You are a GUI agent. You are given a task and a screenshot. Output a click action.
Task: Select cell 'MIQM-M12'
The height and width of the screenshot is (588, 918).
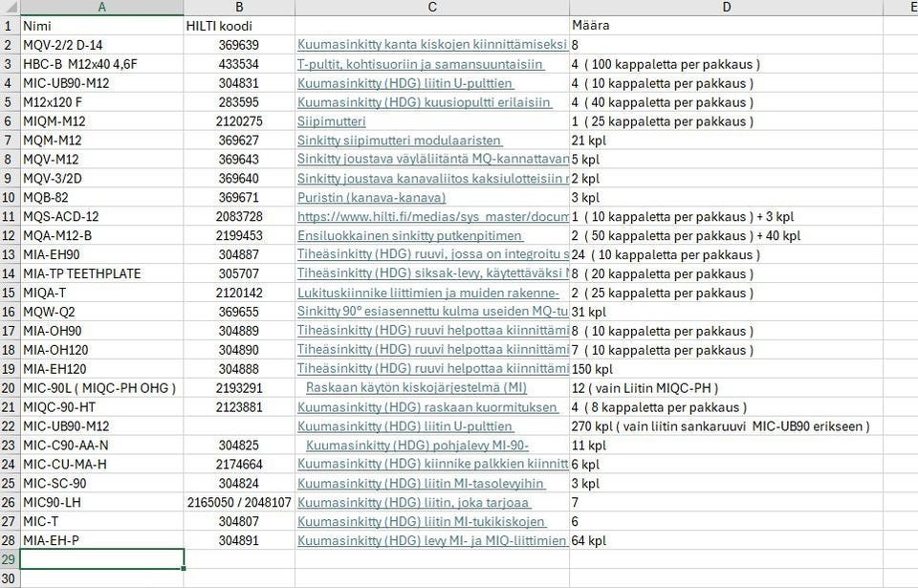tap(102, 121)
